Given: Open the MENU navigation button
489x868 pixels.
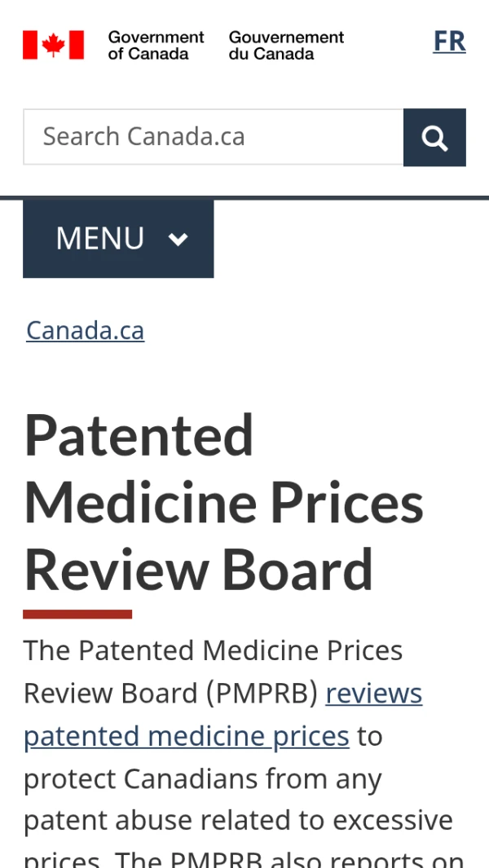Looking at the screenshot, I should coord(118,239).
